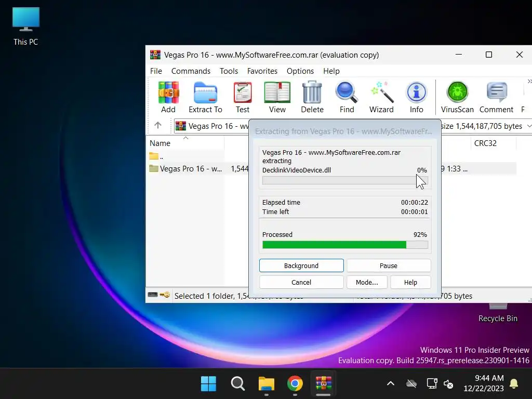
Task: Open the Commands menu
Action: [x=191, y=71]
